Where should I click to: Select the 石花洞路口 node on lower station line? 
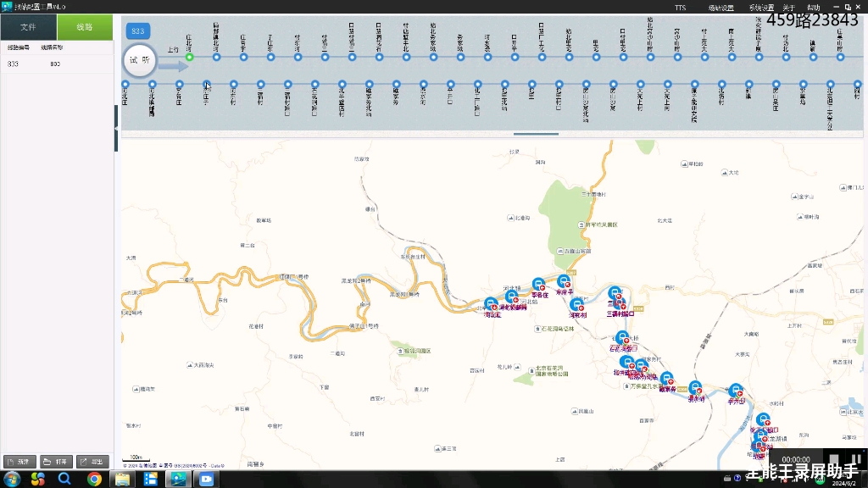pos(315,84)
